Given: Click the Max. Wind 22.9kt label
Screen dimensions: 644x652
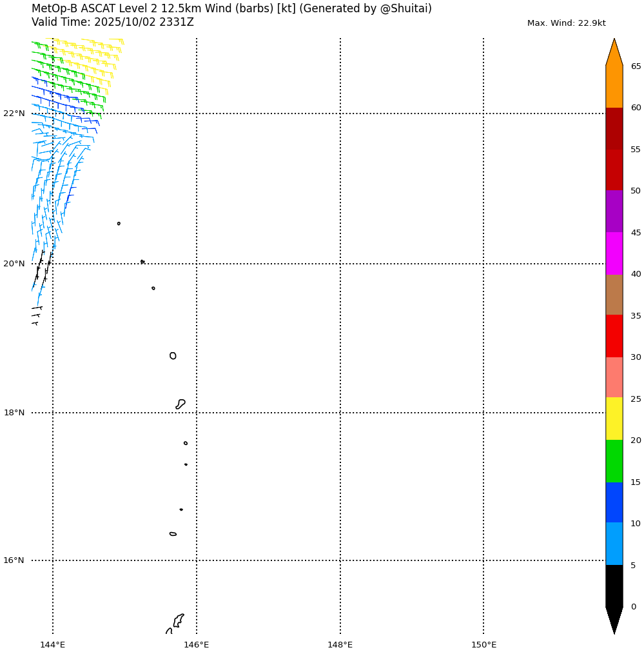Looking at the screenshot, I should tap(566, 23).
